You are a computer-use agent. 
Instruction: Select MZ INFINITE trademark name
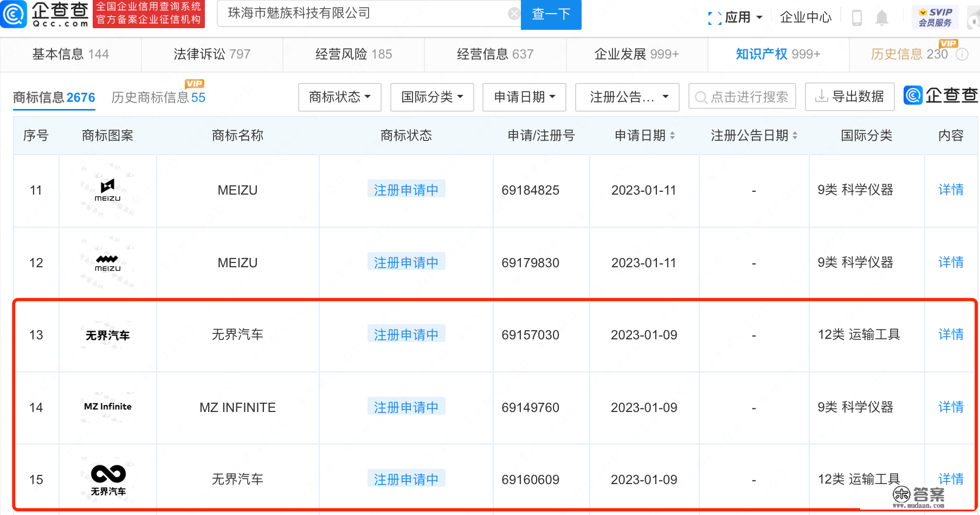pyautogui.click(x=237, y=408)
